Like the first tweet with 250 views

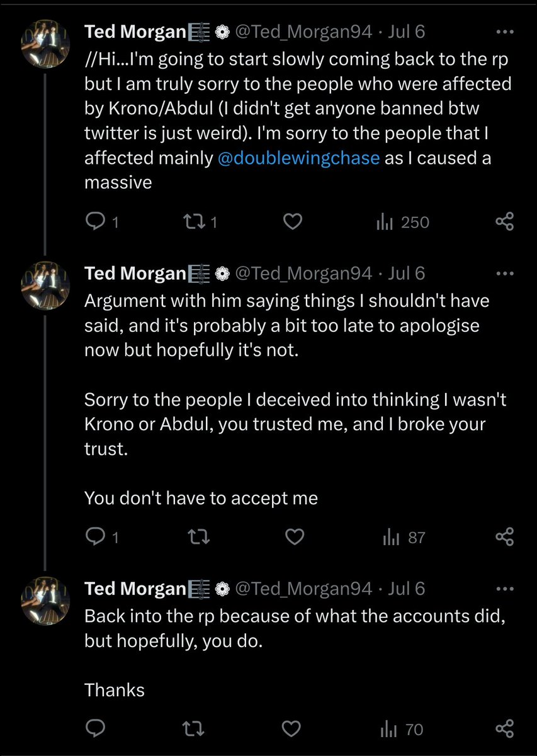292,222
